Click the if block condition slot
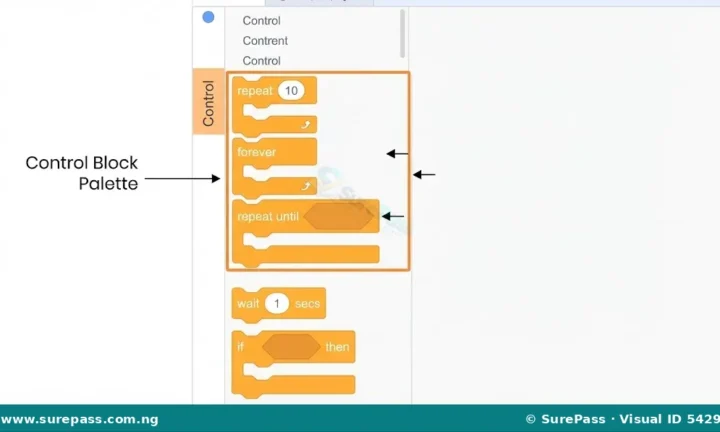This screenshot has width=720, height=432. click(x=291, y=347)
